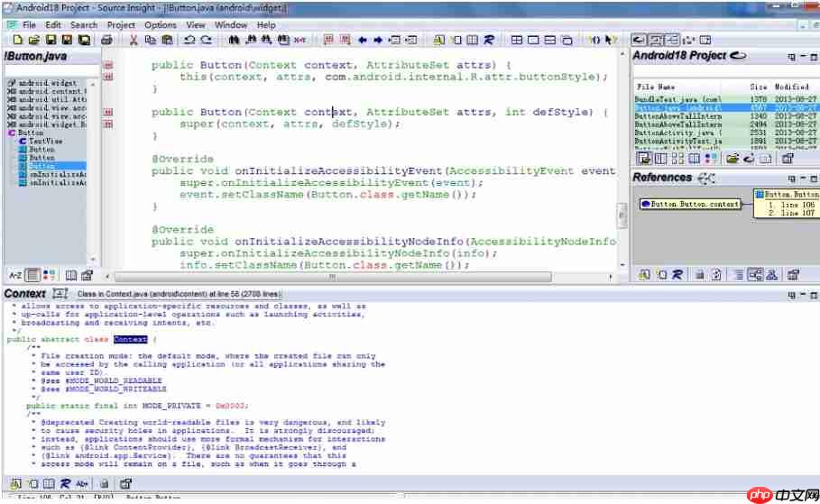Click the Save toolbar icon
This screenshot has height=504, width=820.
51,40
